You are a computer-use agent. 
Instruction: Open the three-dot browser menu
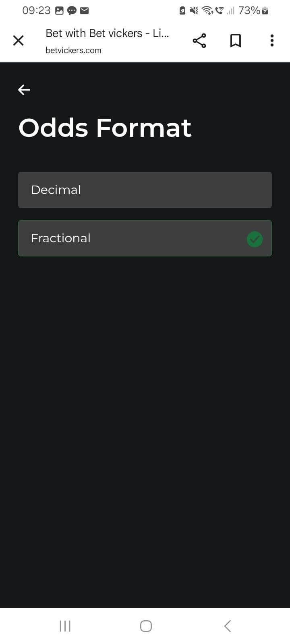(272, 40)
